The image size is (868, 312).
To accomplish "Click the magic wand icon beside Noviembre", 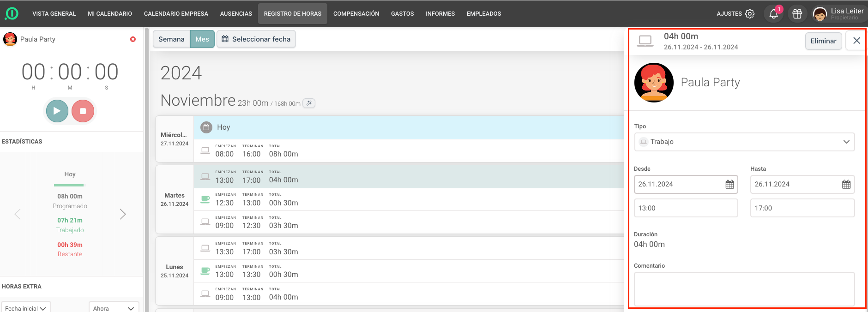I will (x=309, y=103).
